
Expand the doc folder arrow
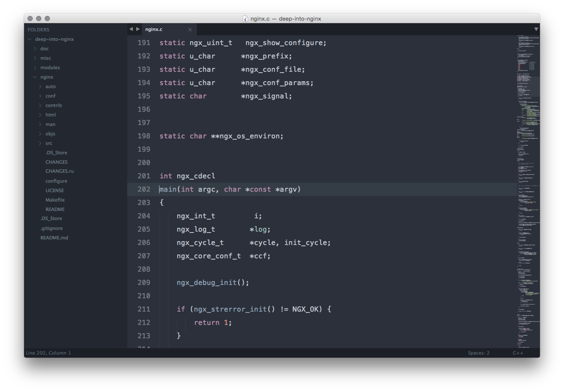click(35, 49)
